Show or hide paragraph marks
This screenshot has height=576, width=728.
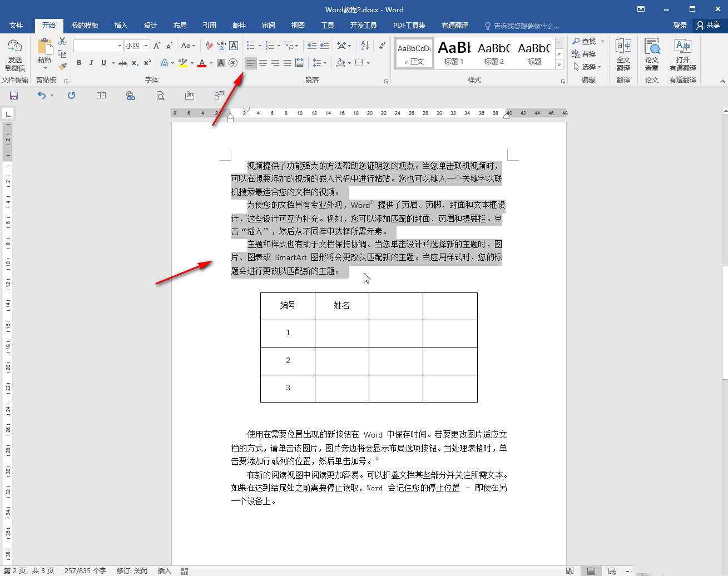382,46
